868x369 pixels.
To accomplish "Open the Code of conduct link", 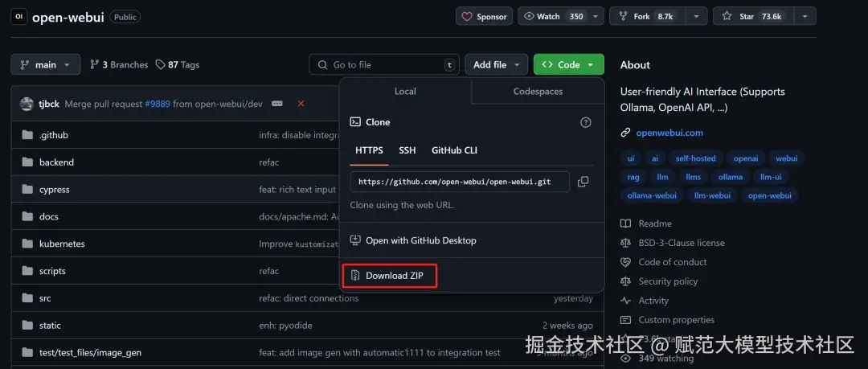I will click(x=673, y=262).
